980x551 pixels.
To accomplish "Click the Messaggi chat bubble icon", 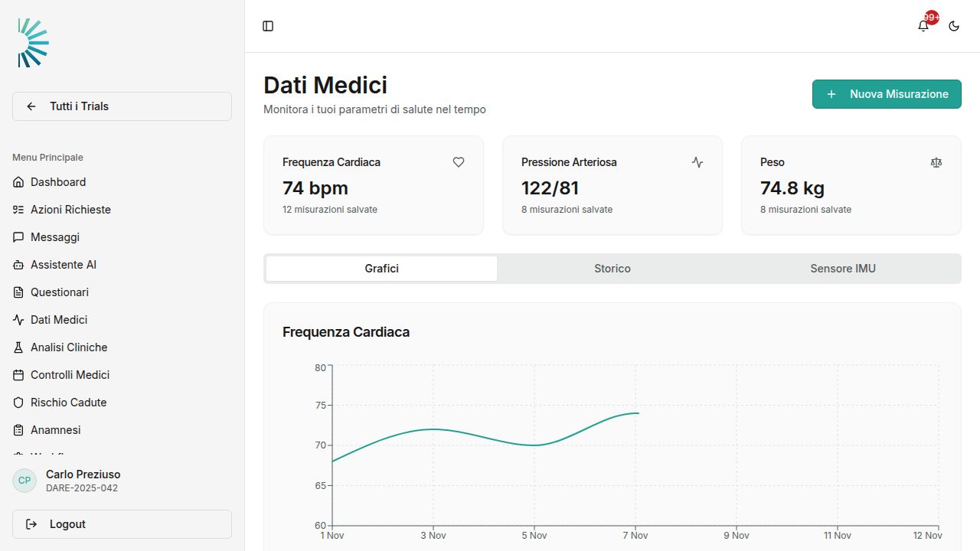I will tap(18, 237).
